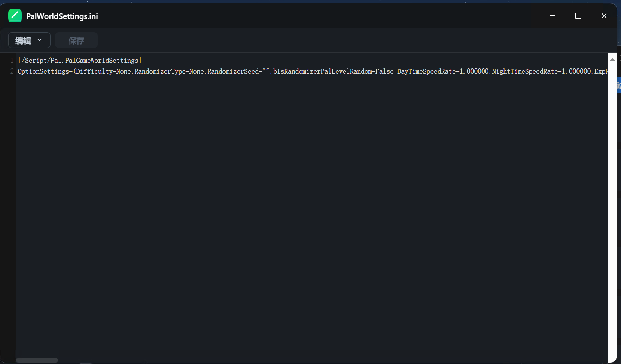Click the DayTimeSpeedRate=1.000000 value text
Viewport: 621px width, 364px height.
tap(443, 71)
